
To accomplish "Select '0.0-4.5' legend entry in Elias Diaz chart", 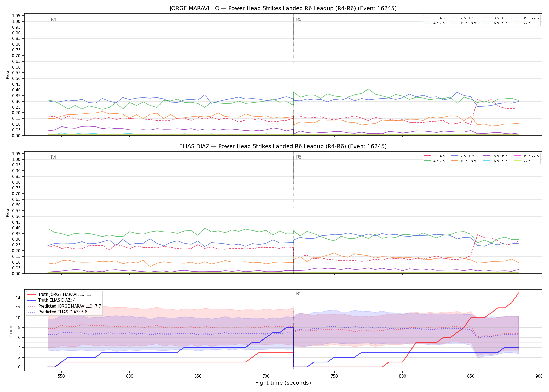I will [x=434, y=156].
